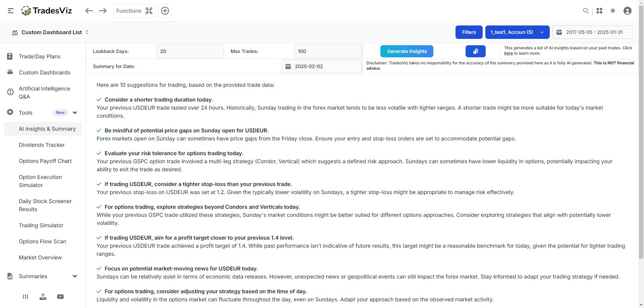Click the 'New' badge next to Tools
The image size is (644, 308).
point(60,113)
